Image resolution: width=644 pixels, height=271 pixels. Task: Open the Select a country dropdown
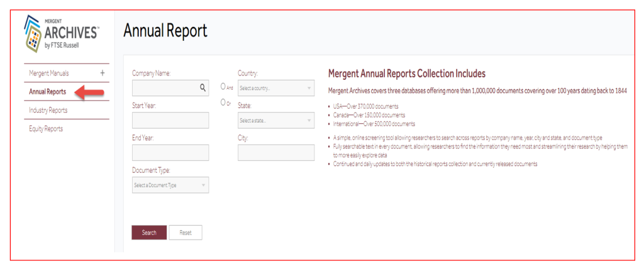coord(276,88)
